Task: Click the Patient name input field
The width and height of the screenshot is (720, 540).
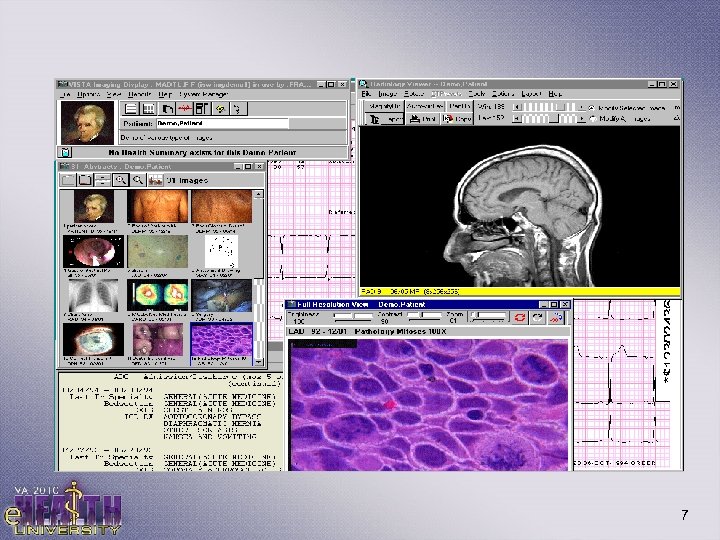Action: pyautogui.click(x=221, y=123)
